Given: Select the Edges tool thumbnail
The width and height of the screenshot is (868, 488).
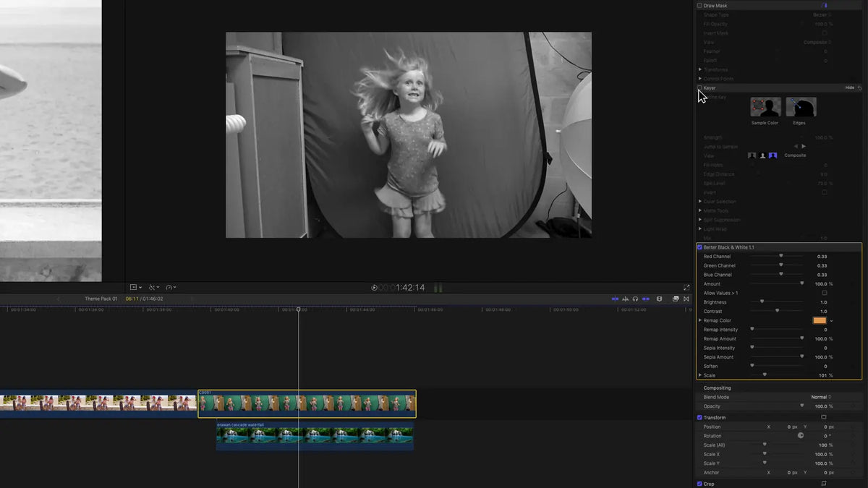Looking at the screenshot, I should tap(801, 108).
